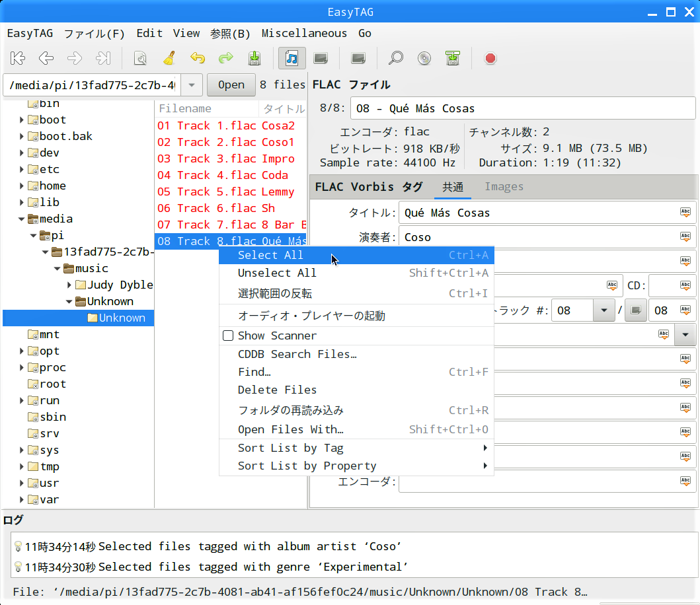The image size is (700, 605).
Task: Open the scanner tool icon
Action: [x=140, y=58]
